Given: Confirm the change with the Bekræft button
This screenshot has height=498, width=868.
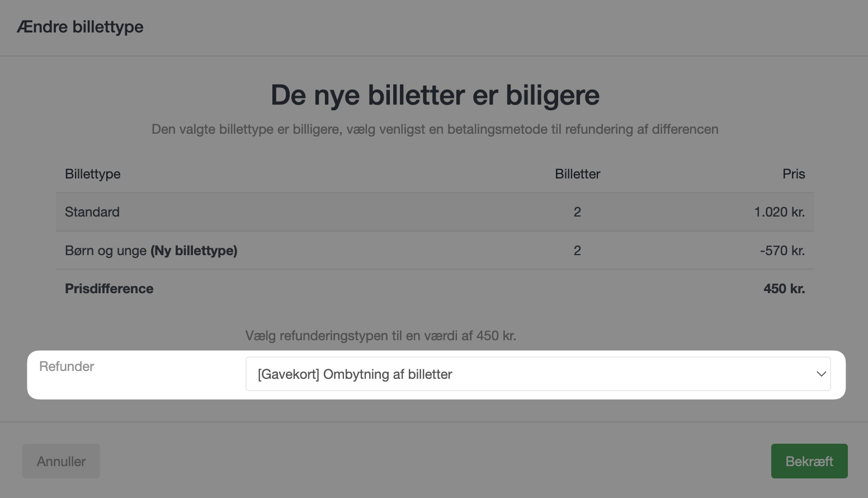Looking at the screenshot, I should pos(809,461).
